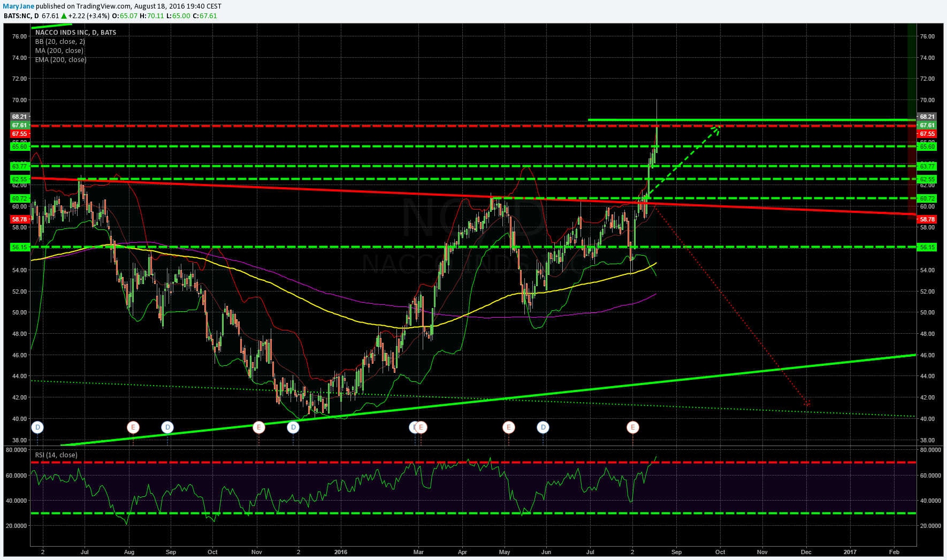The width and height of the screenshot is (947, 560).
Task: Click the 60.72 level label on left axis
Action: (x=20, y=198)
